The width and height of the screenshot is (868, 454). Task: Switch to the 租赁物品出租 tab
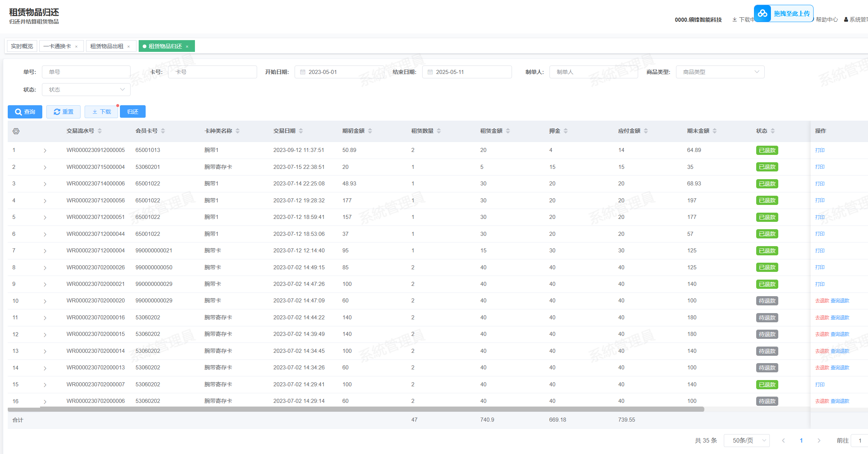[x=107, y=46]
